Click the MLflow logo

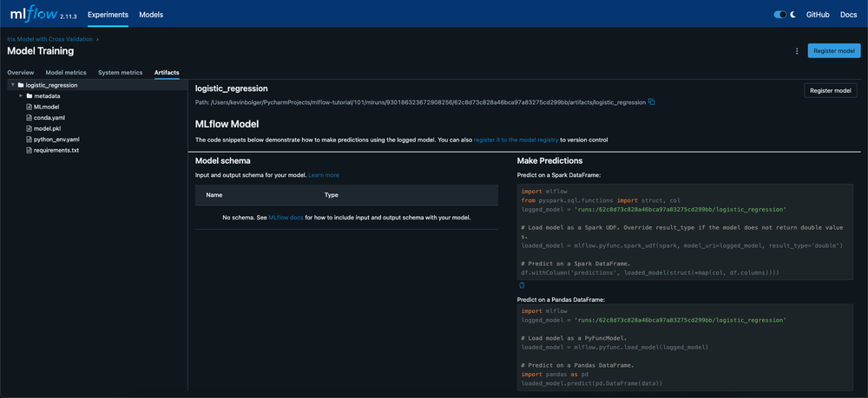point(33,15)
